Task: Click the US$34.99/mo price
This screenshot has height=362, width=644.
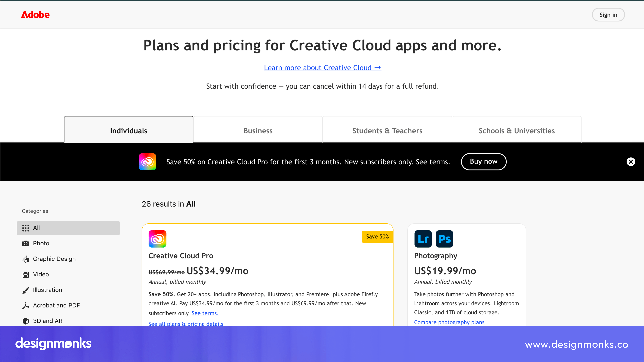Action: point(218,271)
